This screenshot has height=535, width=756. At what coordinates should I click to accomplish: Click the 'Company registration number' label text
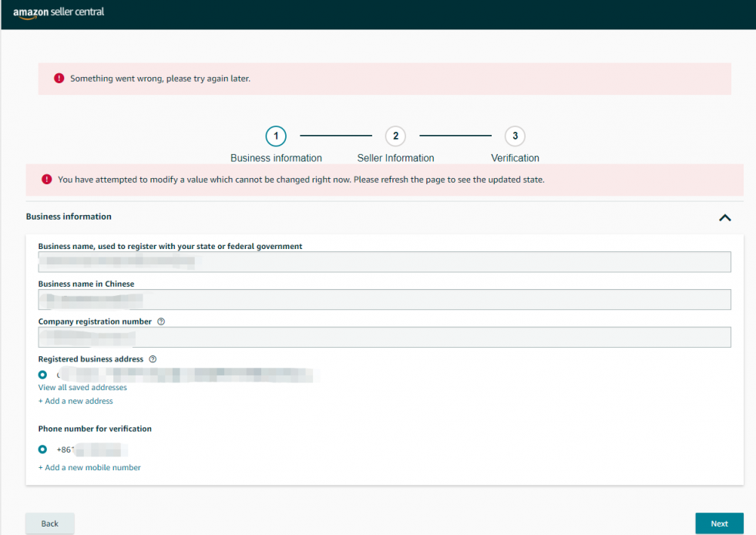[x=95, y=321]
